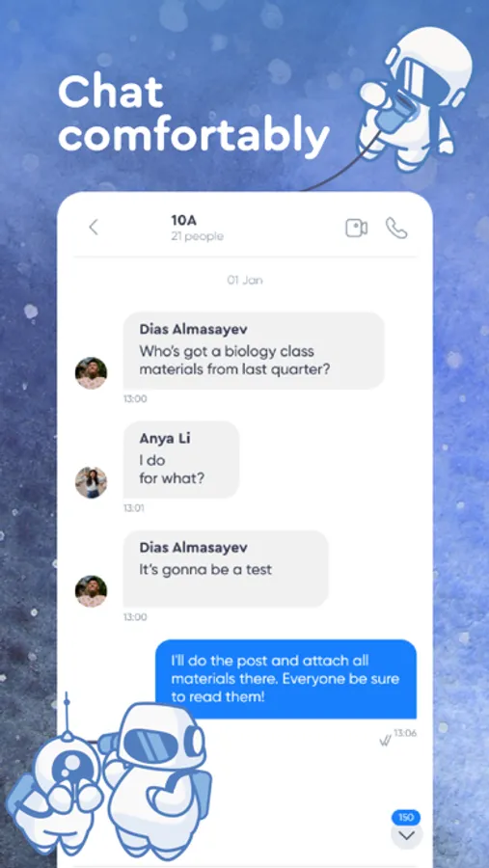View the 21 people member list

[x=197, y=236]
